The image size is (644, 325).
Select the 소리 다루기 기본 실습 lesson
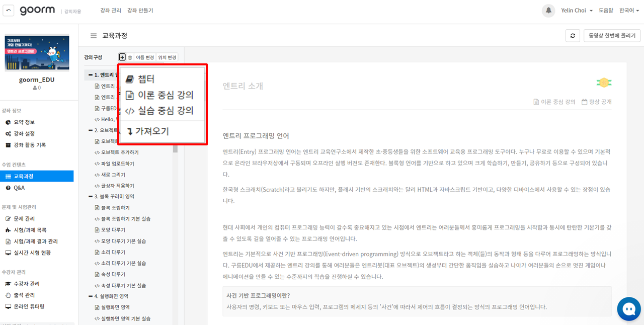pos(123,263)
